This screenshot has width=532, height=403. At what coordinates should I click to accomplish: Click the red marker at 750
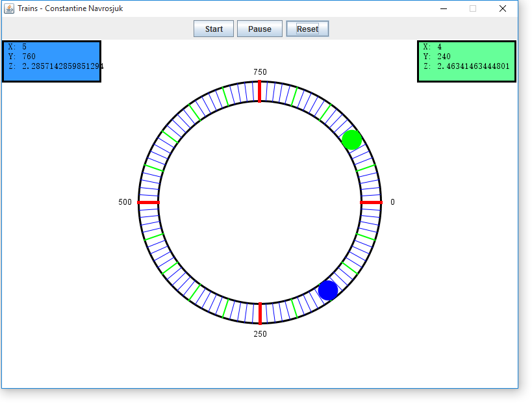[260, 92]
